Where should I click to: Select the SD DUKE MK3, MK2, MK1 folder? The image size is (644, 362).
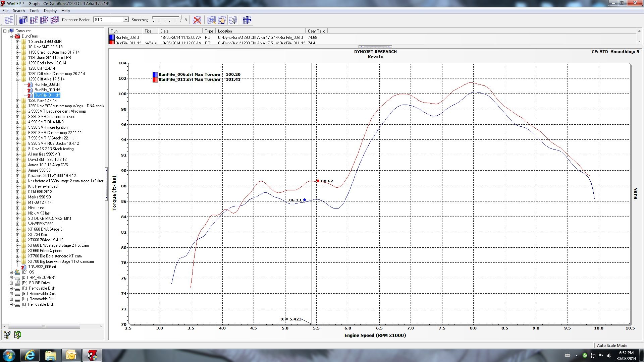coord(49,219)
